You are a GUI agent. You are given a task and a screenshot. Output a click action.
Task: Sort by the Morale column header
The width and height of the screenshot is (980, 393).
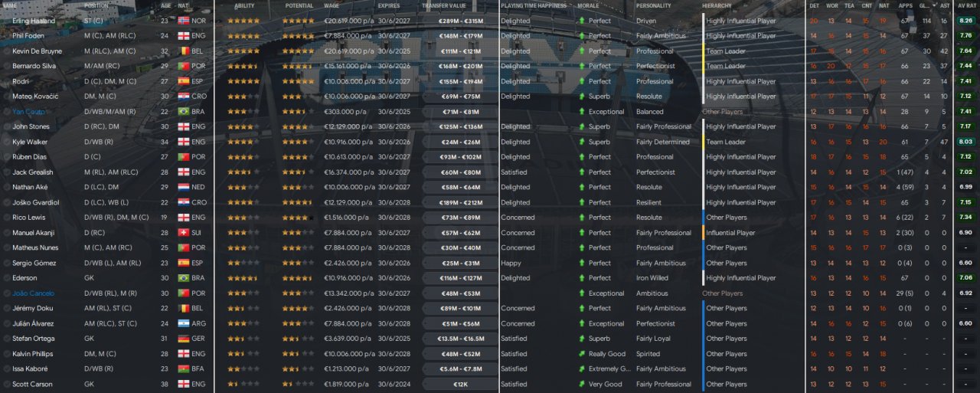click(x=587, y=5)
